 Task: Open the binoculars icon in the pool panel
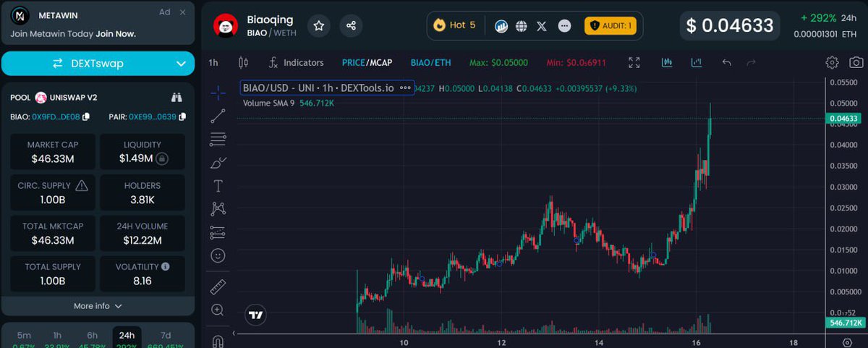pyautogui.click(x=176, y=97)
